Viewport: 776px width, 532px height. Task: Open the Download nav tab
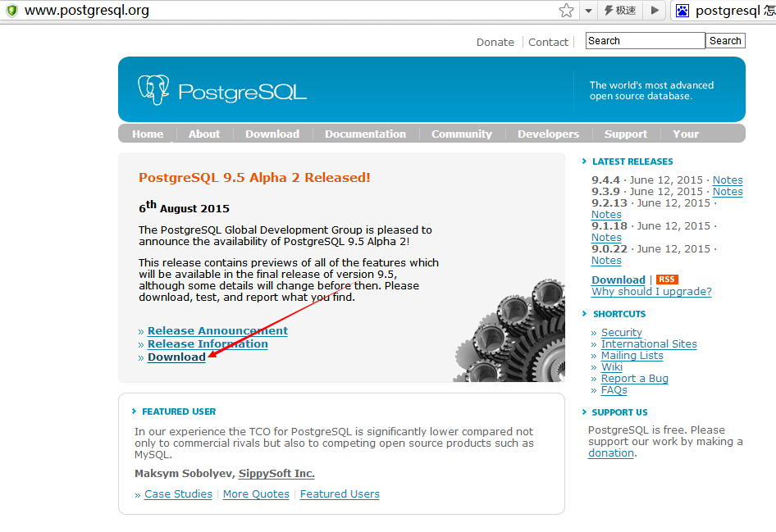[x=272, y=134]
